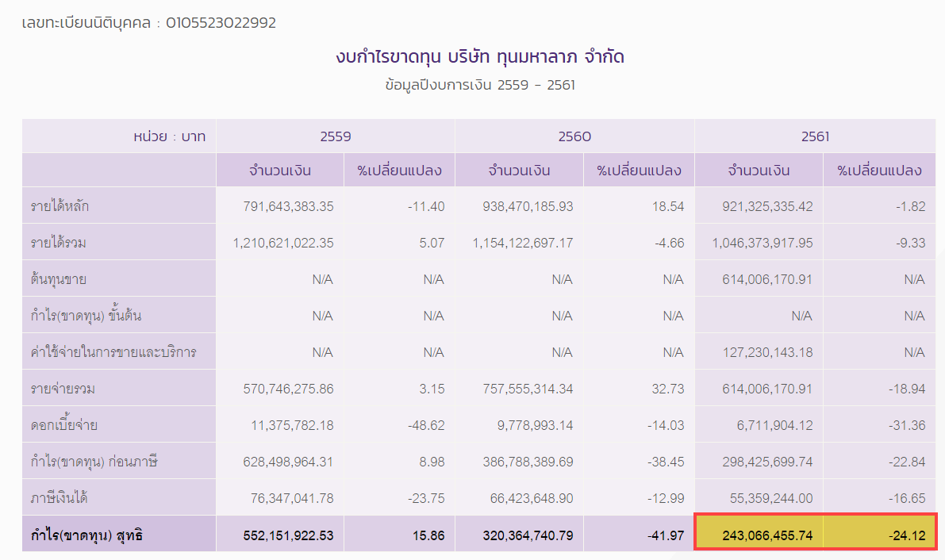Click the change value -38.45
945x560 pixels.
pyautogui.click(x=666, y=462)
